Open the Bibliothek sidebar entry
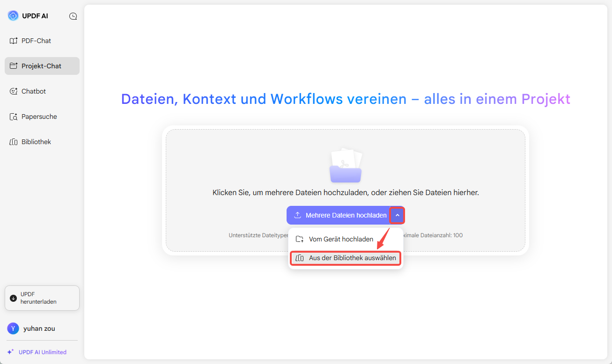612x364 pixels. 42,142
